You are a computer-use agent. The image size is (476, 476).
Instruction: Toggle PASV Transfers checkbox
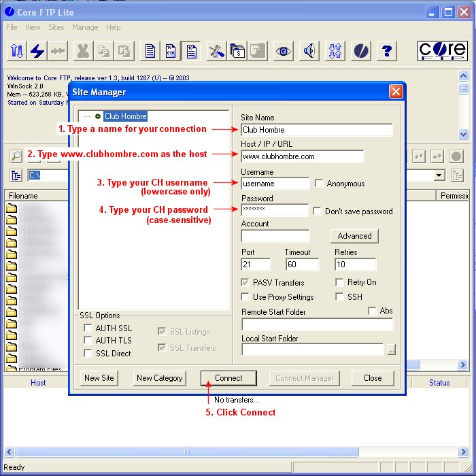point(245,282)
